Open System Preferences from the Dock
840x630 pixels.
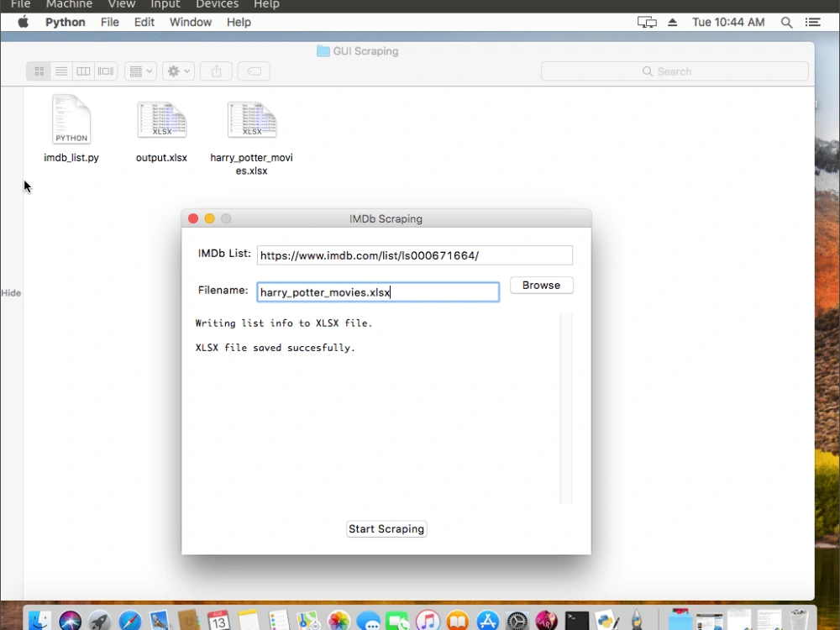tap(517, 621)
